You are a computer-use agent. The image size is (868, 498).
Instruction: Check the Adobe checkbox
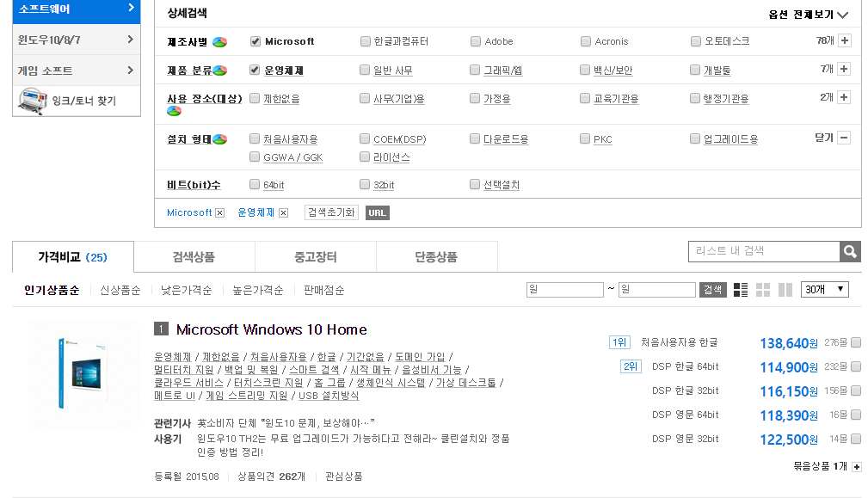pyautogui.click(x=476, y=41)
